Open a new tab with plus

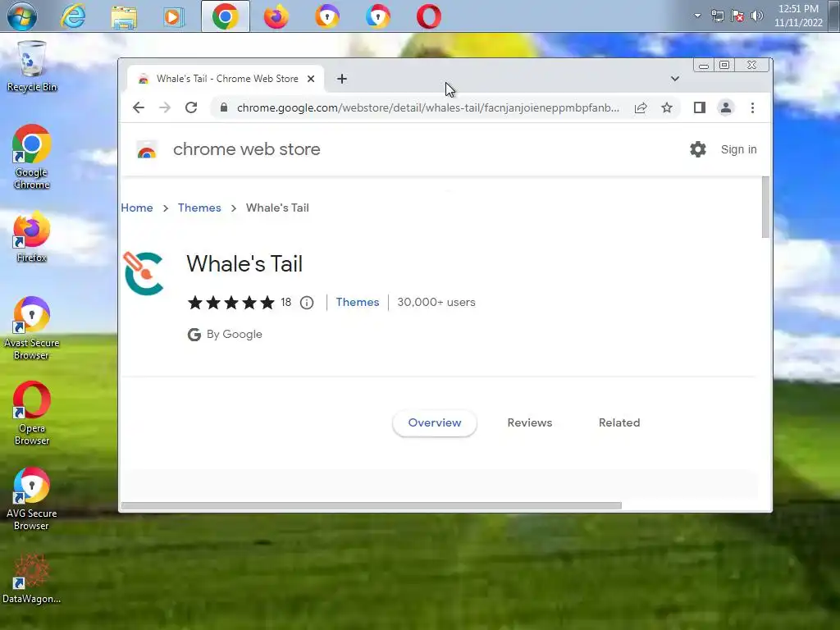(x=342, y=79)
